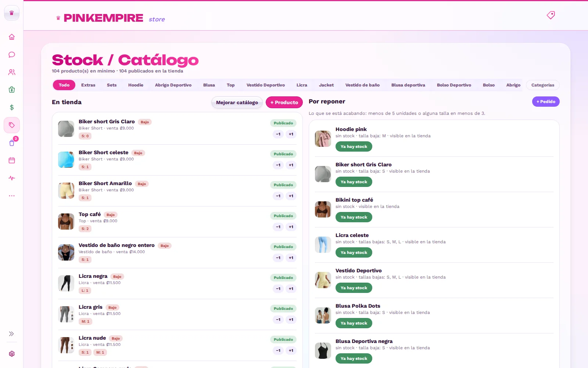Open Blusa Deportiva negra thumbnail in Por reponer

pos(323,351)
